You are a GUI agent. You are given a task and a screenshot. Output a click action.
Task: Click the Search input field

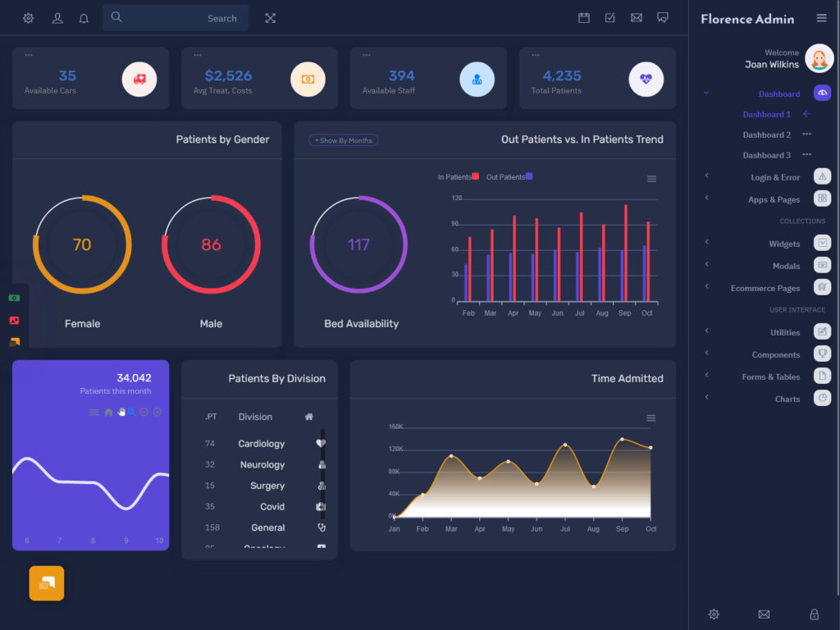tap(175, 17)
